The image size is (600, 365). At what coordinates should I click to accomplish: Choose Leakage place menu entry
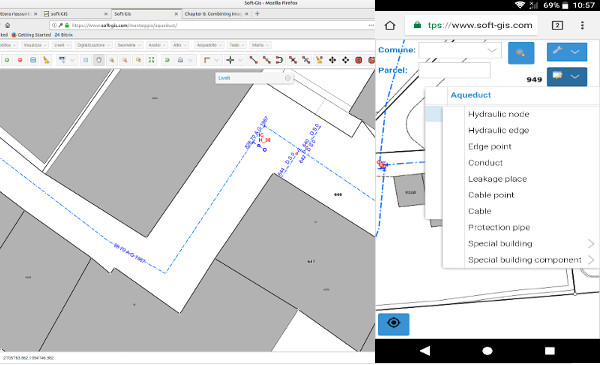click(497, 179)
